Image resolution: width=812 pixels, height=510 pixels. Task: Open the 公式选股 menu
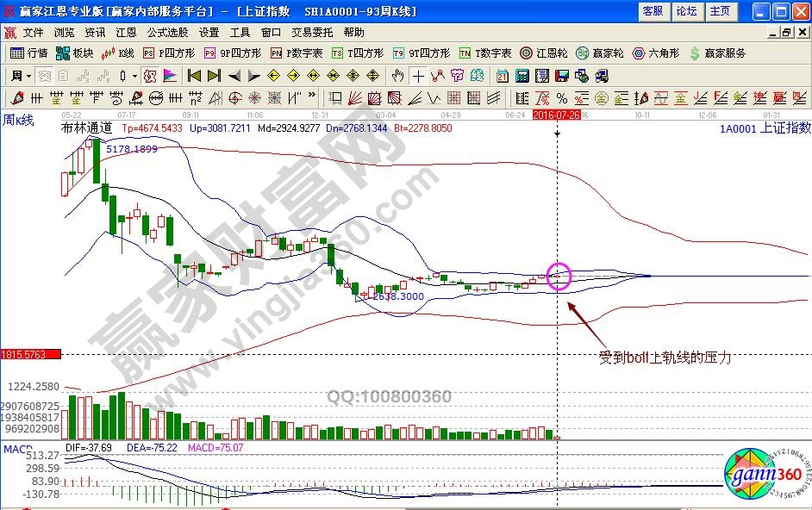pos(167,33)
